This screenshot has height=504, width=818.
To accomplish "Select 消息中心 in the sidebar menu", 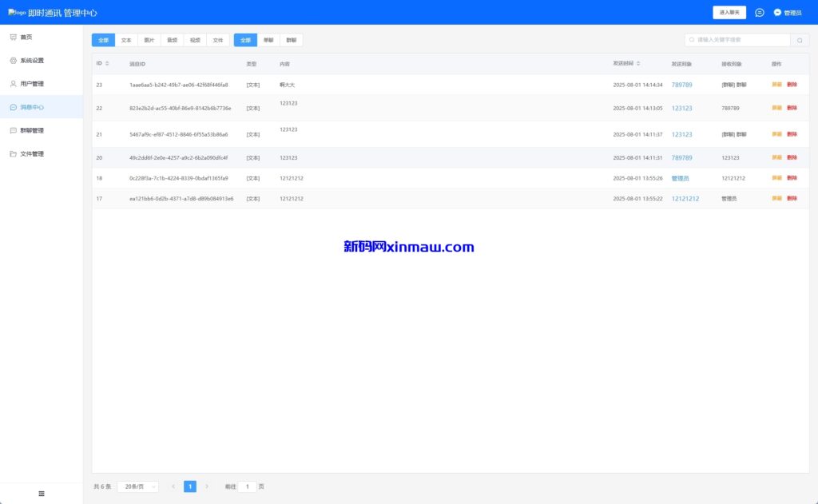I will pyautogui.click(x=32, y=107).
